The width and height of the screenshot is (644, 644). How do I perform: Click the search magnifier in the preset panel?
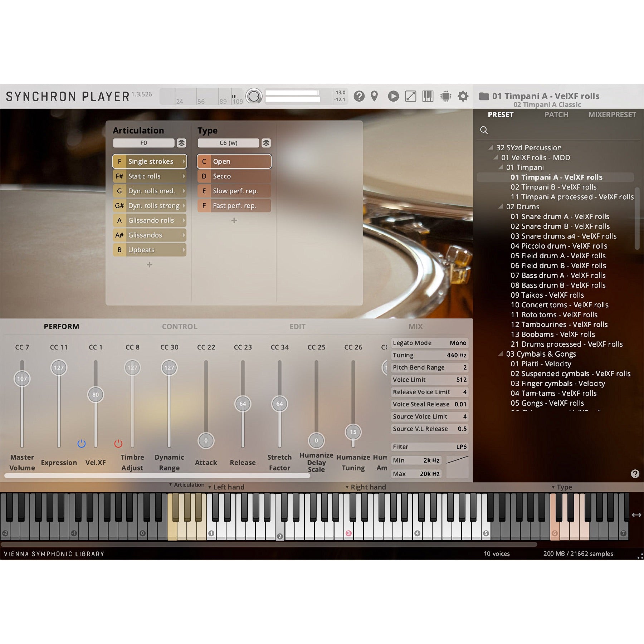(484, 130)
